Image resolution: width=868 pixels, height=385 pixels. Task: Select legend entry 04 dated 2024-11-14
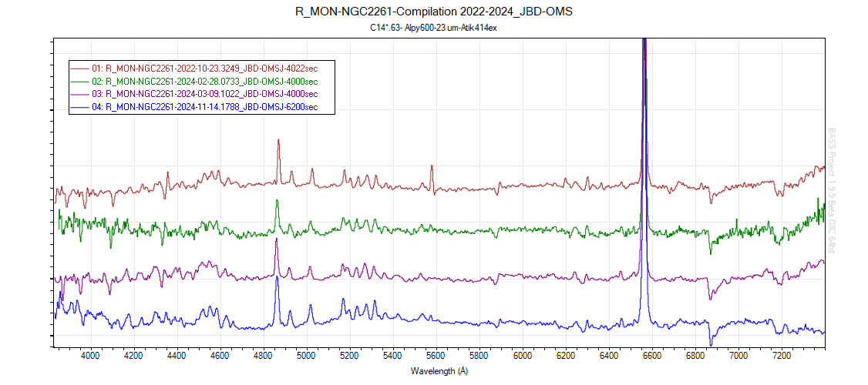(x=211, y=107)
